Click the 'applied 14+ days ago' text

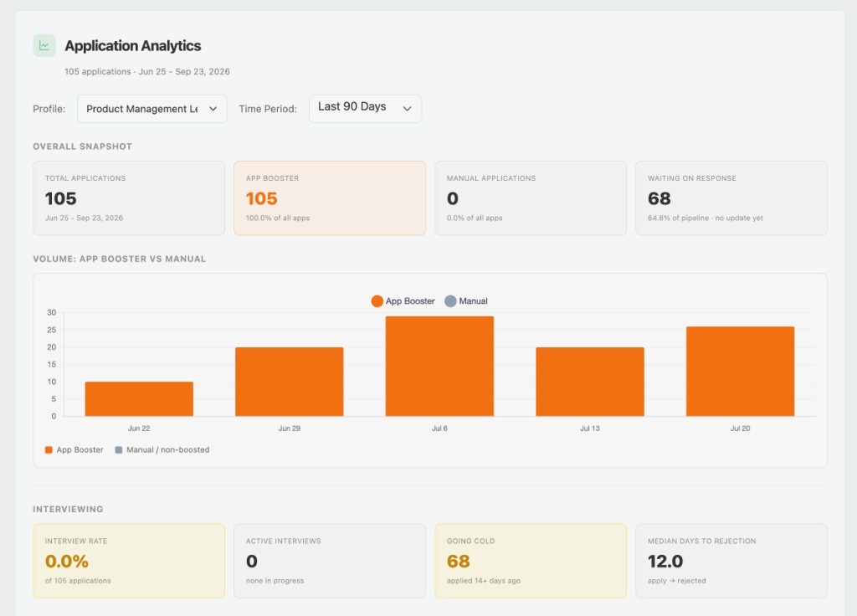pos(484,581)
